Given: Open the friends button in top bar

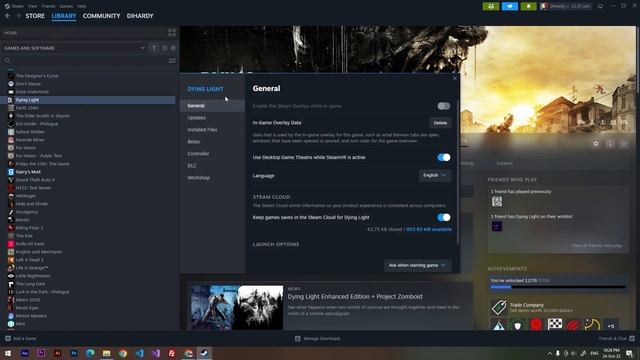Looking at the screenshot, I should (491, 6).
